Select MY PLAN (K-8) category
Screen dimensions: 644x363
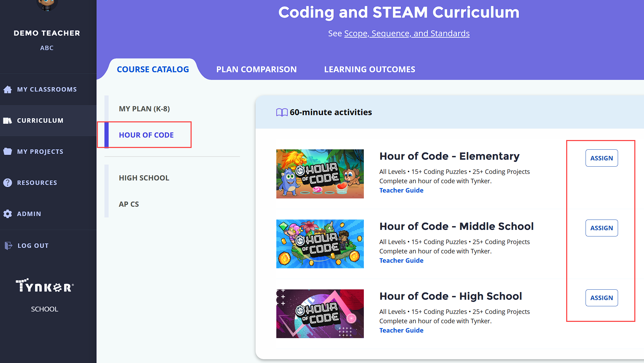[144, 109]
